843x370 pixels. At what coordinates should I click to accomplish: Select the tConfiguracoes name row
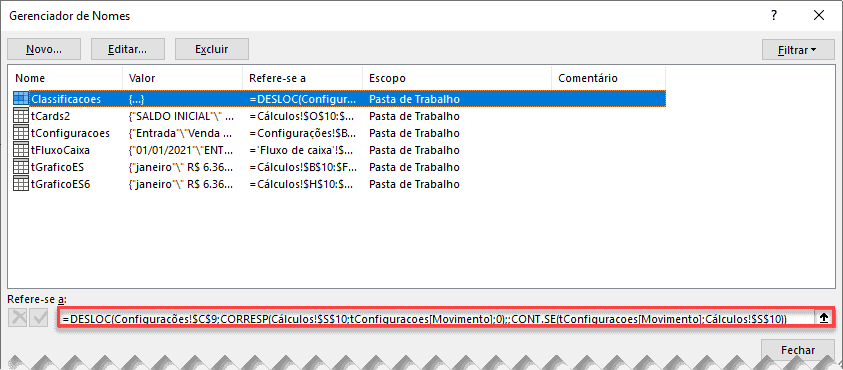340,133
